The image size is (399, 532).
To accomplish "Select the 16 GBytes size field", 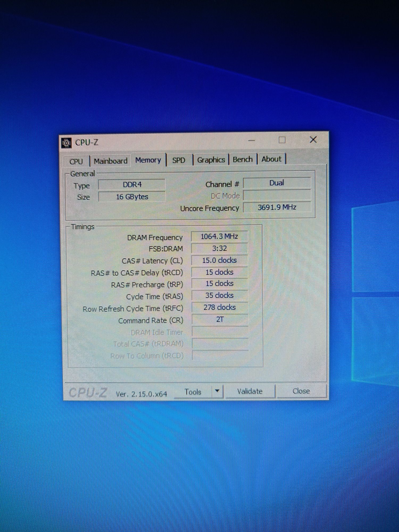I will 132,197.
